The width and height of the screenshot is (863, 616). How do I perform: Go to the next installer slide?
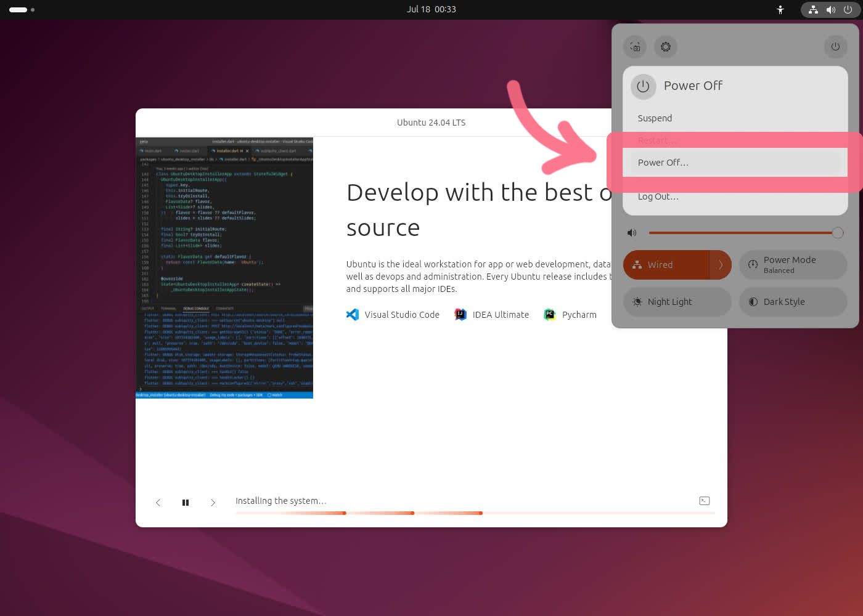[x=213, y=503]
